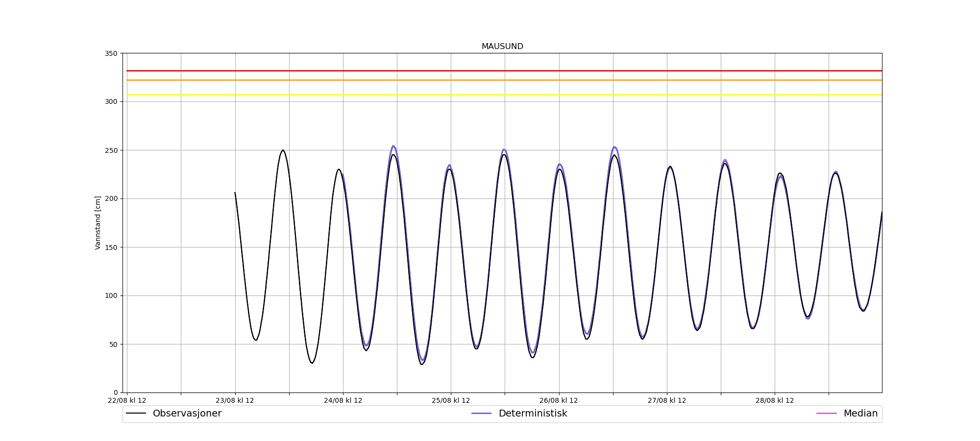Image resolution: width=980 pixels, height=441 pixels.
Task: Click the yellow horizontal threshold line
Action: click(504, 95)
